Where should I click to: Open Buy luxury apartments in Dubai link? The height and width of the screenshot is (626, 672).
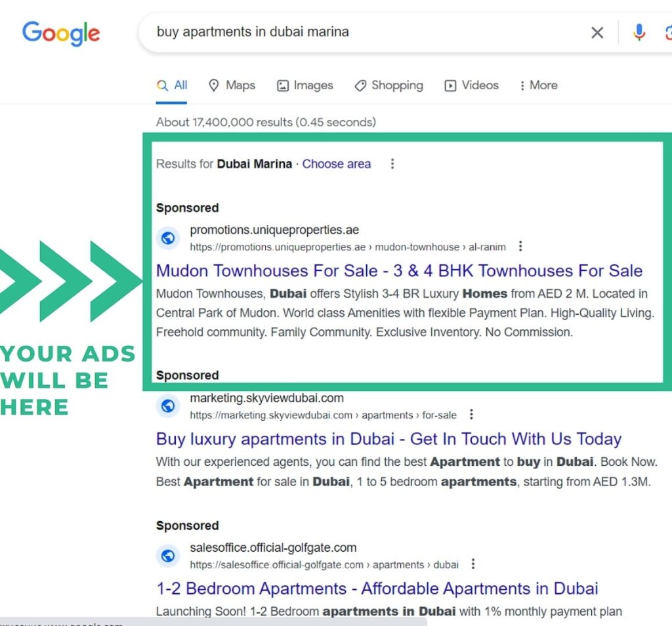[388, 438]
